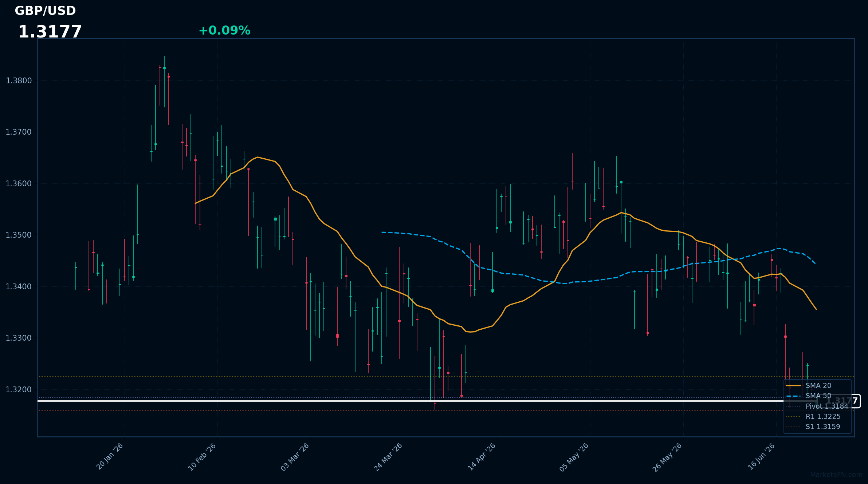Click the 1.3200 y-axis label
The height and width of the screenshot is (484, 868).
(19, 390)
